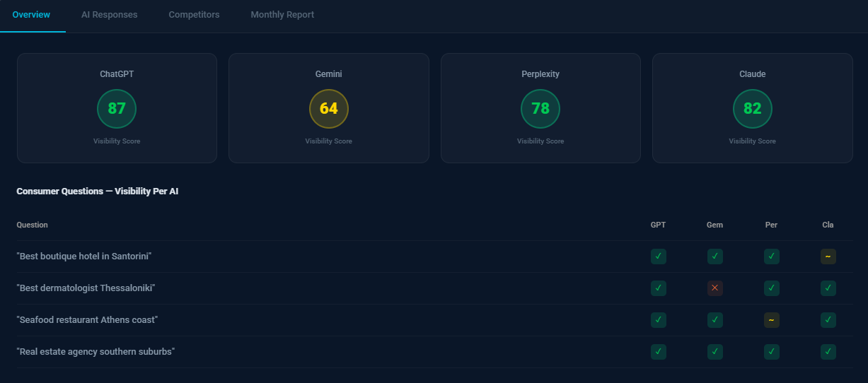The image size is (868, 383).
Task: Click the Cla column header
Action: click(828, 225)
